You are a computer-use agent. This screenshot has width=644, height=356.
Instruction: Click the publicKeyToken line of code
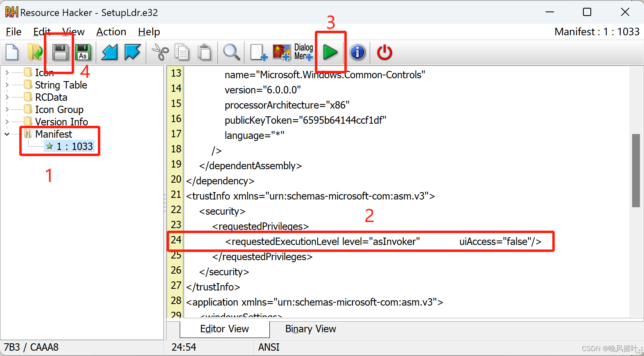coord(305,120)
